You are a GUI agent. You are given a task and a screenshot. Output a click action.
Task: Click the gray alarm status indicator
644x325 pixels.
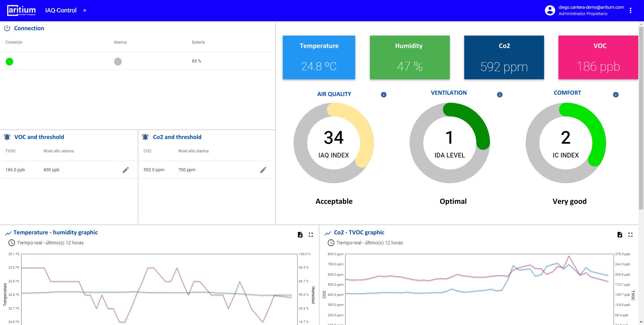[x=118, y=61]
